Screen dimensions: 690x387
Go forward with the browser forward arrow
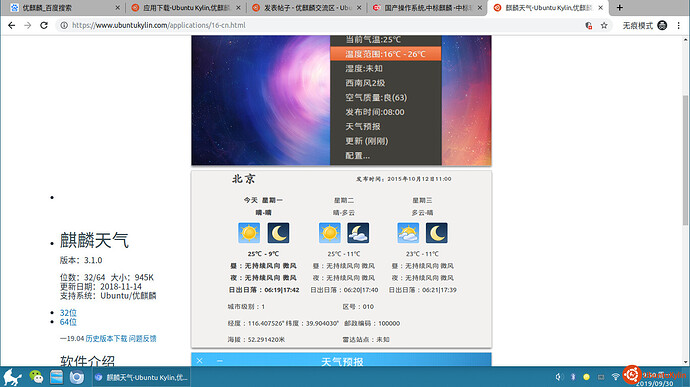[28, 26]
